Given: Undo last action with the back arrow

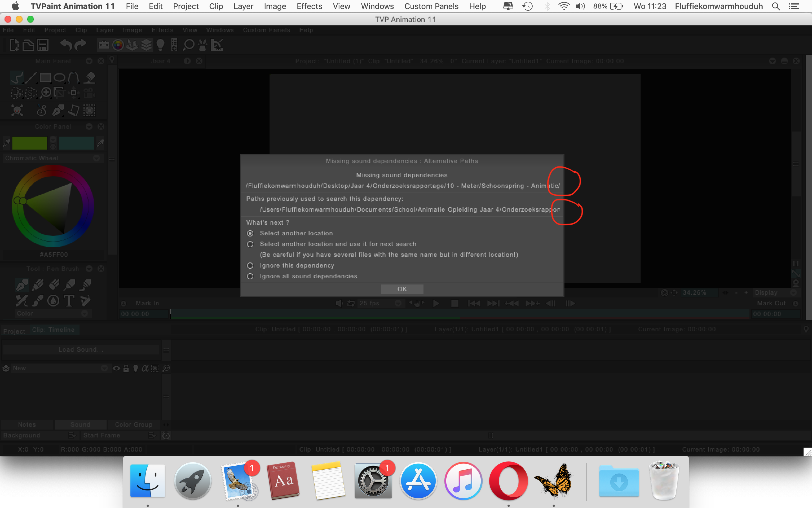Looking at the screenshot, I should [x=66, y=45].
